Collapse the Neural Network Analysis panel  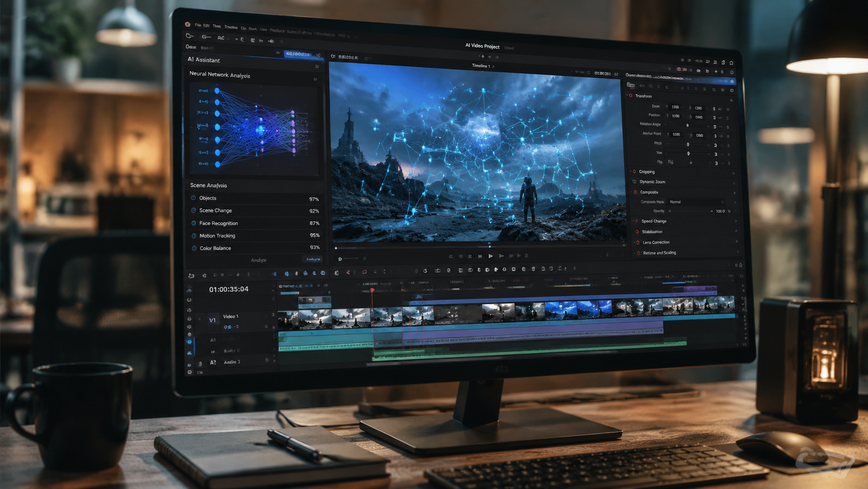315,80
